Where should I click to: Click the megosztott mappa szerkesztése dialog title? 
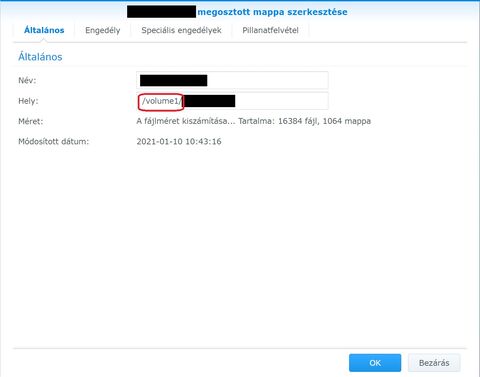tap(272, 12)
